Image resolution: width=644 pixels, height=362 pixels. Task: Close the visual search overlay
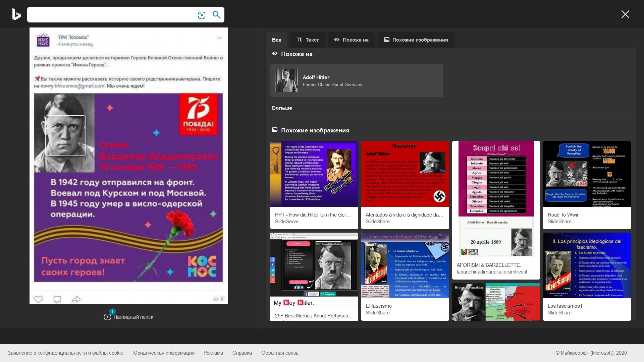[x=625, y=14]
